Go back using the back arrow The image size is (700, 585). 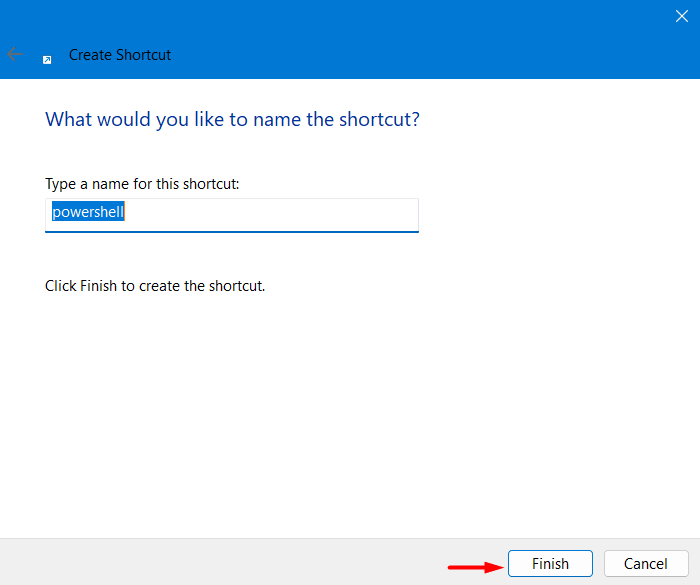tap(15, 54)
